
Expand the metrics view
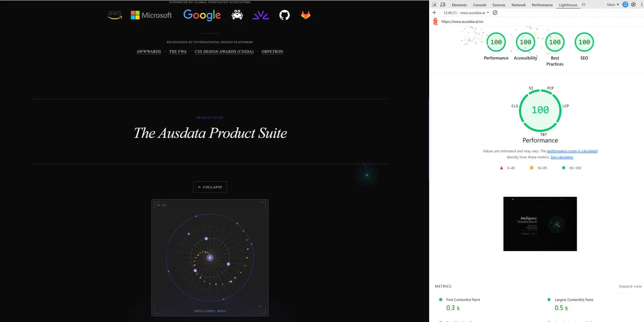pos(630,287)
